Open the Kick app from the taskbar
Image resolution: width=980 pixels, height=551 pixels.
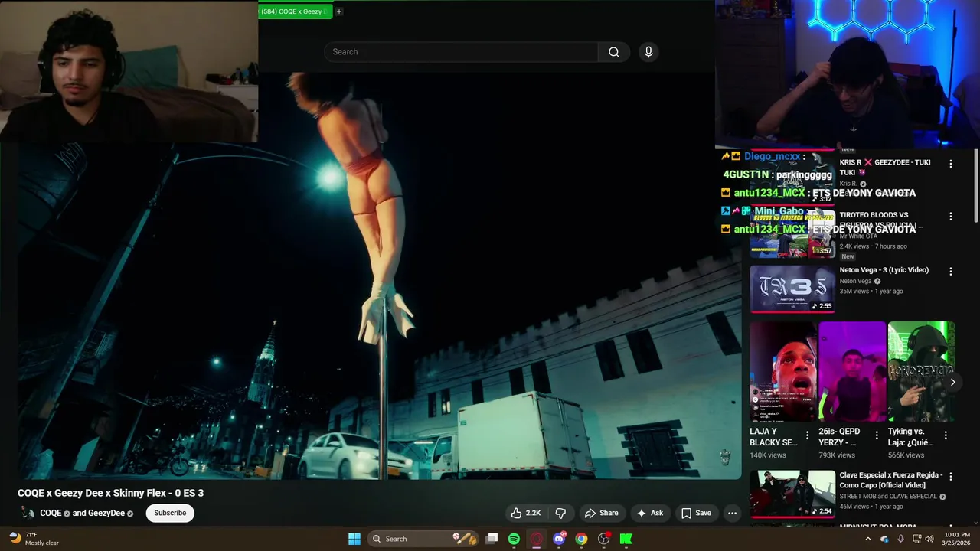tap(626, 539)
